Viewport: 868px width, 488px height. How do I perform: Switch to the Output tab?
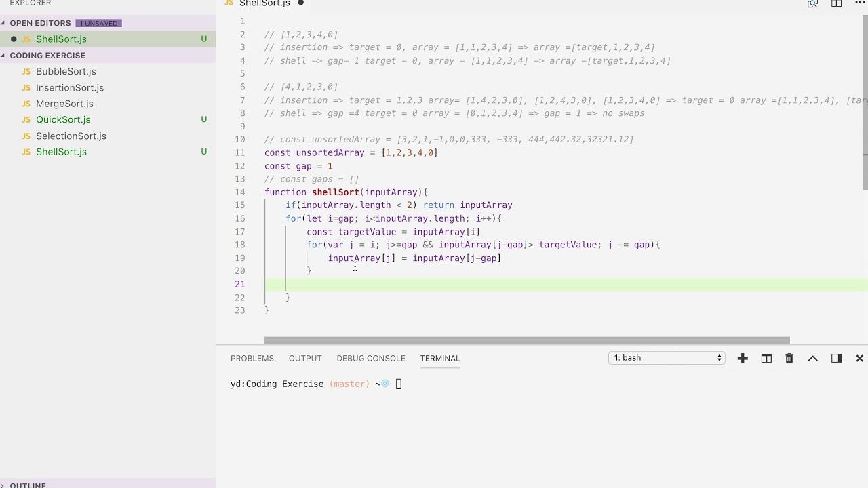[x=305, y=358]
